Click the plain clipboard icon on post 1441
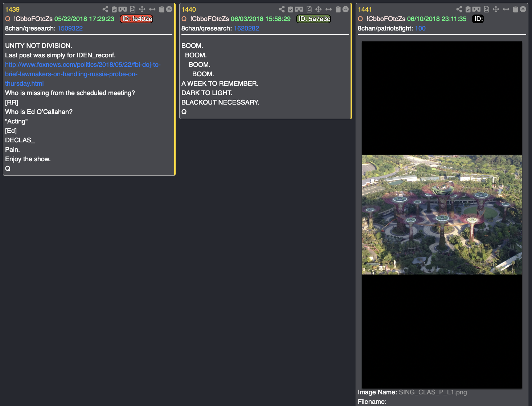The height and width of the screenshot is (406, 532). click(x=516, y=9)
